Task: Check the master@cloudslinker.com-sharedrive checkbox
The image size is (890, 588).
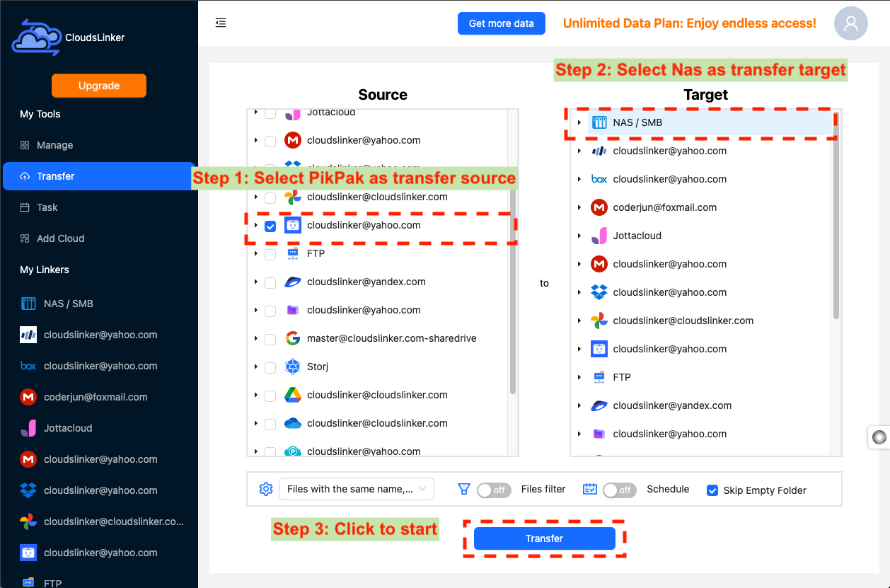Action: pos(270,340)
